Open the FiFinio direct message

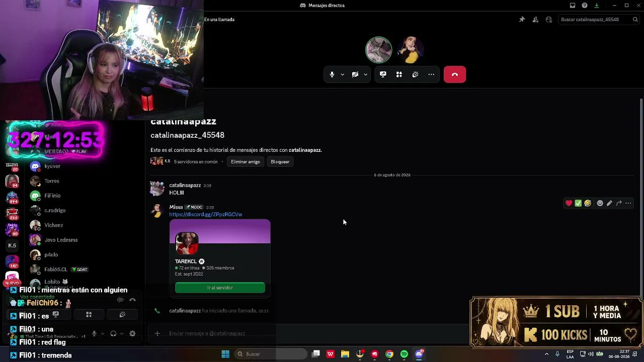pyautogui.click(x=86, y=196)
